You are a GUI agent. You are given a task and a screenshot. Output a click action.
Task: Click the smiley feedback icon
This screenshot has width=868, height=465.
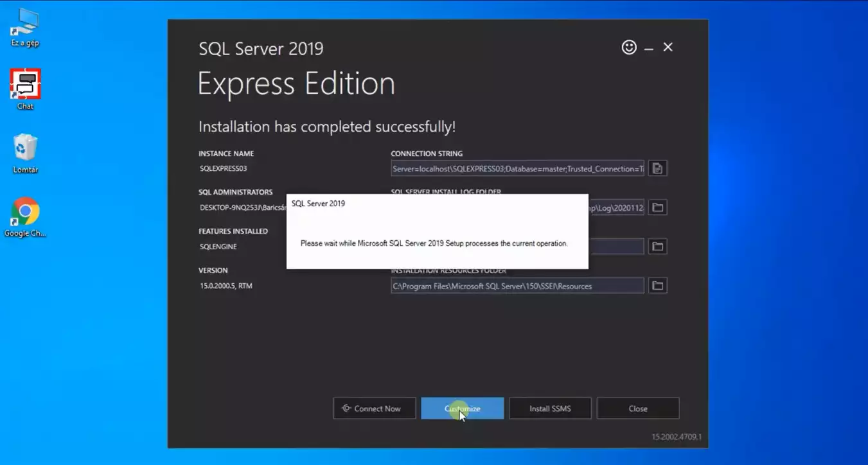[629, 47]
